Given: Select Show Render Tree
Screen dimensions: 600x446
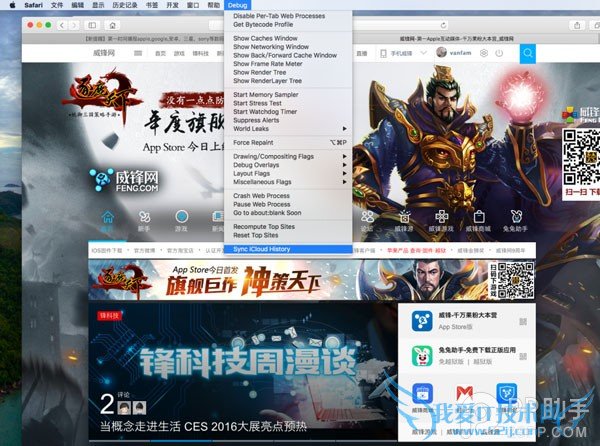Looking at the screenshot, I should point(288,72).
